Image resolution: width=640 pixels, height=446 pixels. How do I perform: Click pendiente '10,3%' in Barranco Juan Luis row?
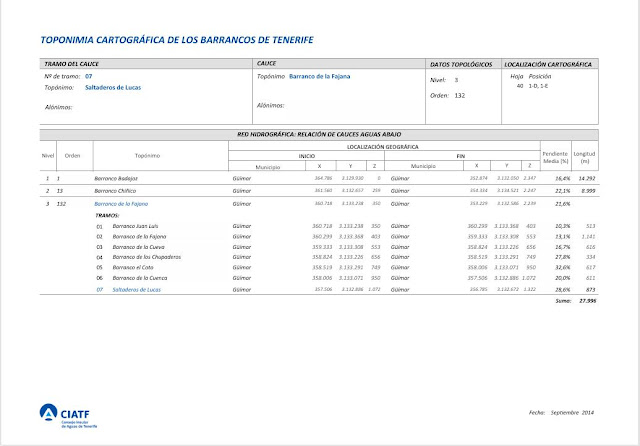(562, 226)
